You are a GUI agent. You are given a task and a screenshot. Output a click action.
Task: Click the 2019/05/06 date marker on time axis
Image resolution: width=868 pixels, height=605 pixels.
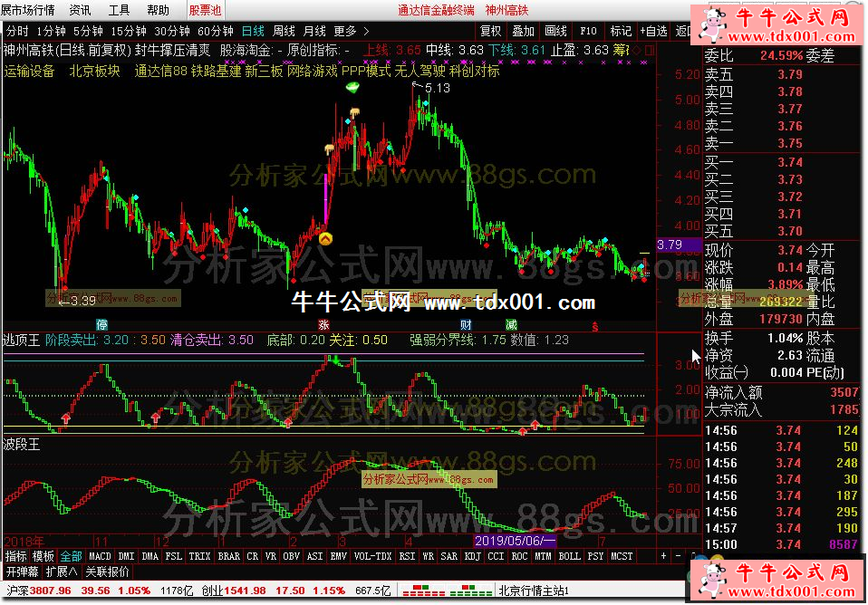click(x=516, y=540)
